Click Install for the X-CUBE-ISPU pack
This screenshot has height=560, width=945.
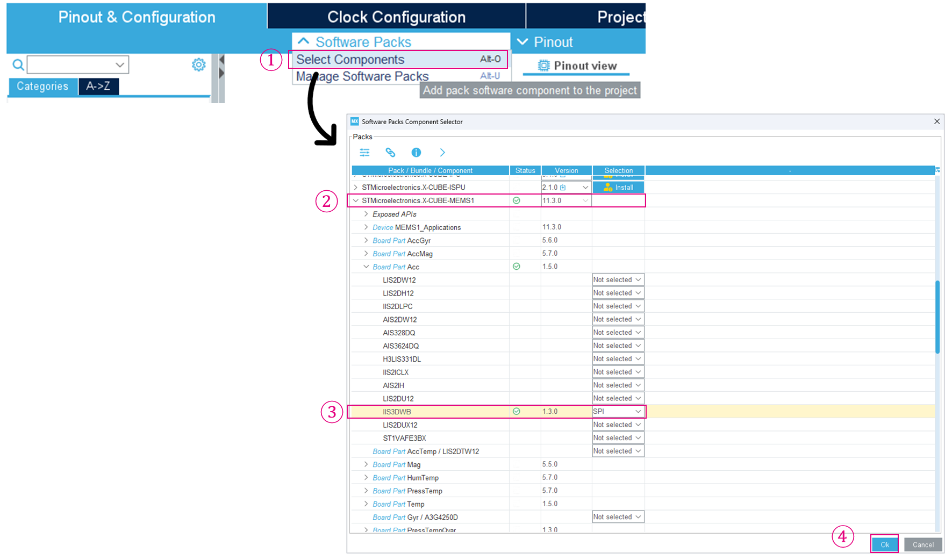(618, 188)
